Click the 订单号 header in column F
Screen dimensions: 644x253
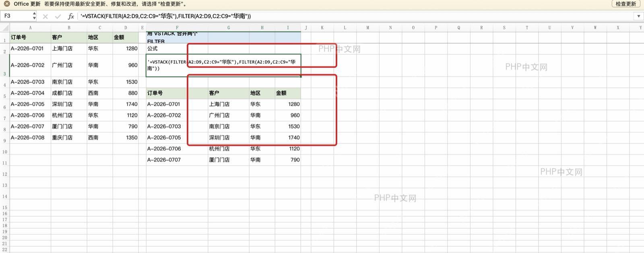point(177,93)
